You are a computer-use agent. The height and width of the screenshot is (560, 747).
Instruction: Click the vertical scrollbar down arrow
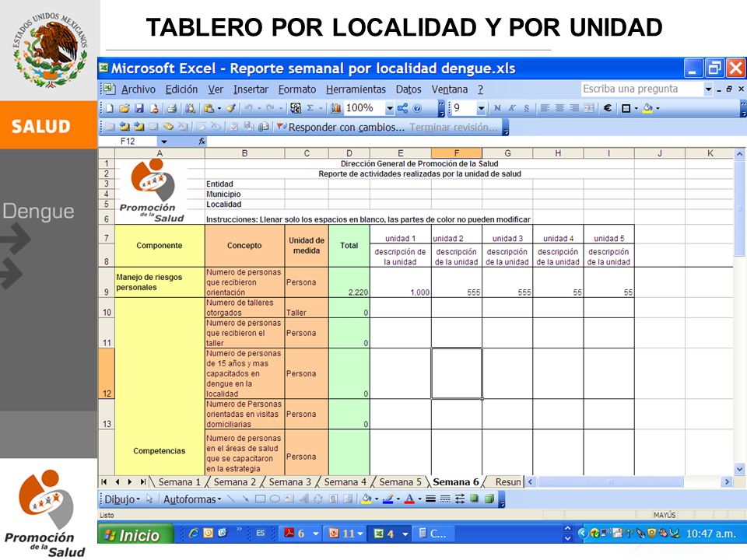point(739,469)
